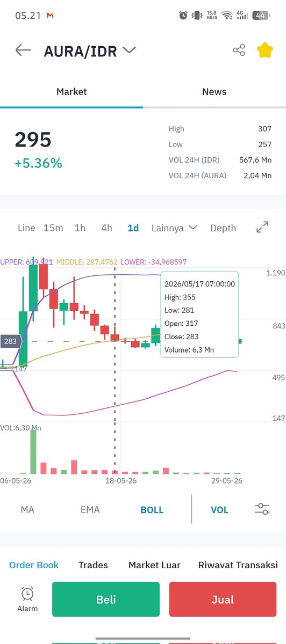
Task: Enable the EMA indicator
Action: click(90, 509)
